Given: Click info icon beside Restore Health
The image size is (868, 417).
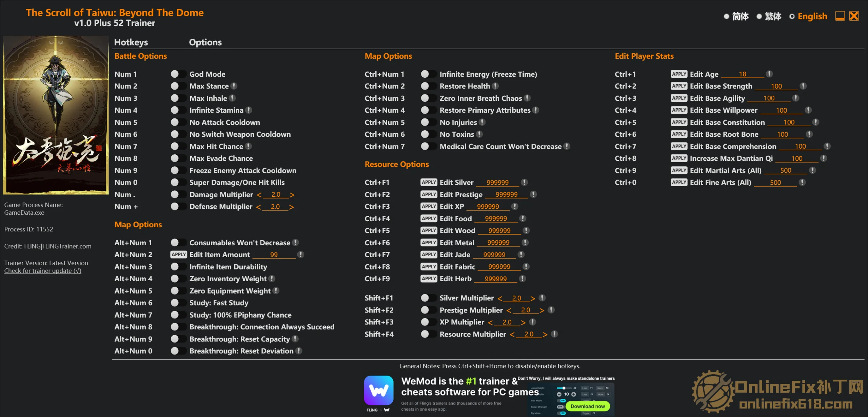Looking at the screenshot, I should pyautogui.click(x=495, y=86).
